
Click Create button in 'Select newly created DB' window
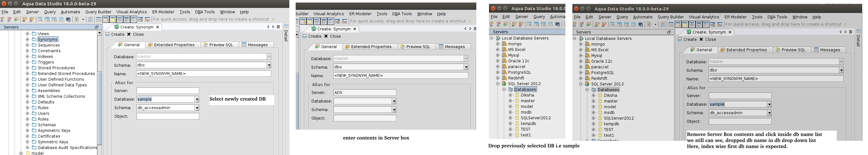[x=115, y=34]
